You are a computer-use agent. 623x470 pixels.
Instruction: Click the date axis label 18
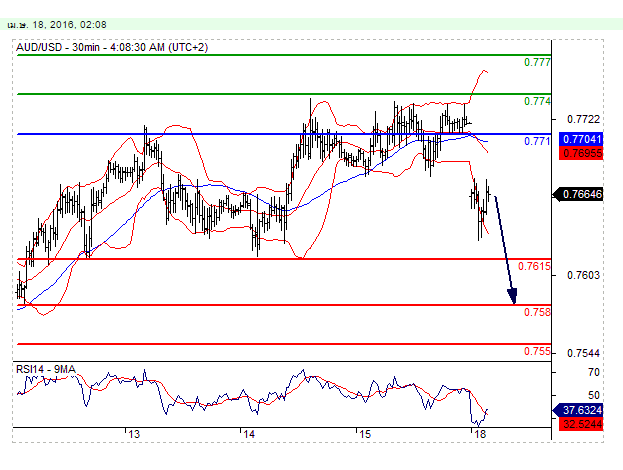point(480,434)
